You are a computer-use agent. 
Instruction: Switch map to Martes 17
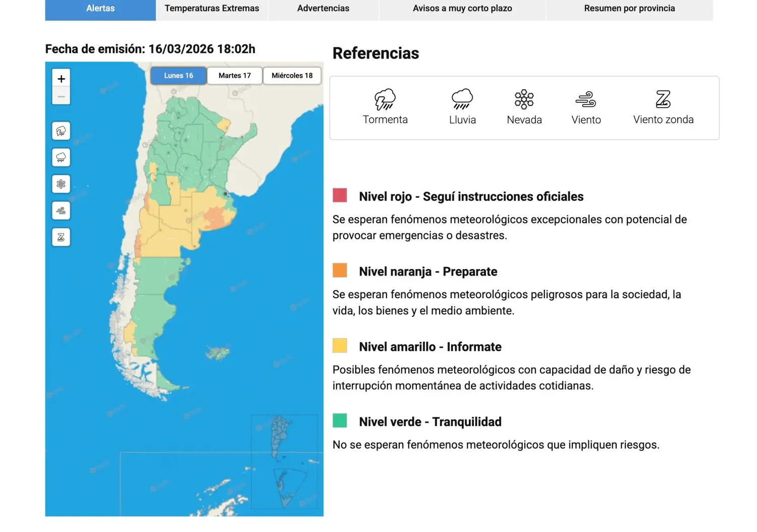[x=235, y=76]
